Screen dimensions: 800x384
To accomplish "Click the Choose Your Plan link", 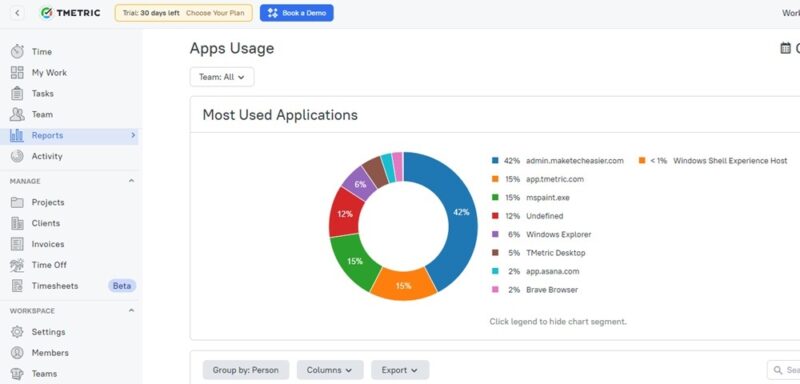I will coord(215,13).
